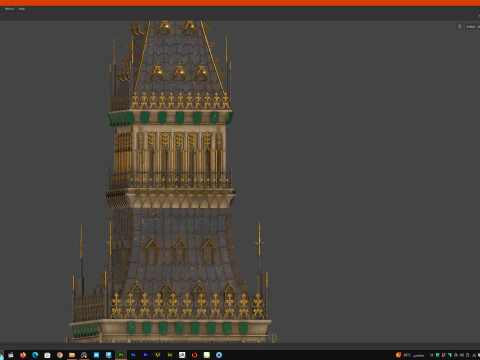Open Premiere Pro from the taskbar
The height and width of the screenshot is (360, 480).
coord(145,355)
